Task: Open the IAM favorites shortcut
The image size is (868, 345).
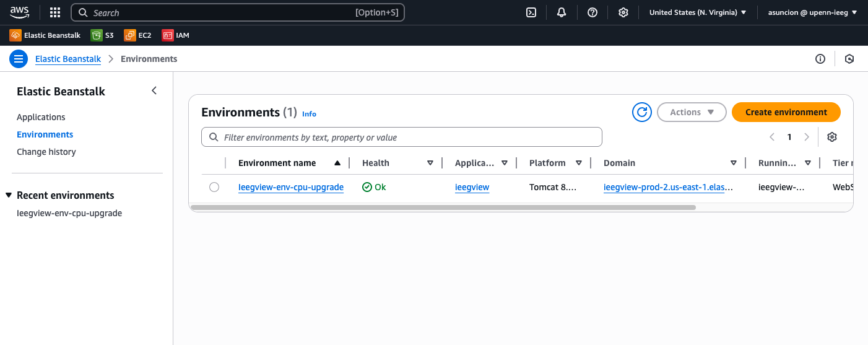Action: coord(176,35)
